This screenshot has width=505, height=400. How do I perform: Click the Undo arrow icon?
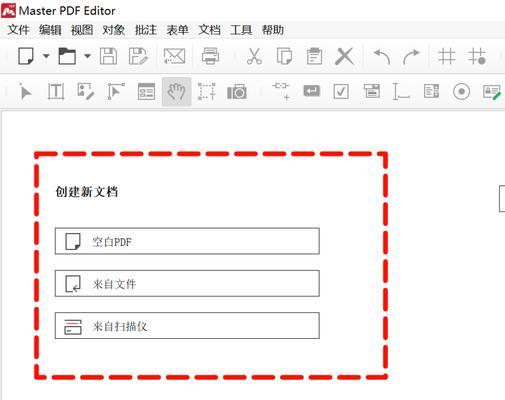pyautogui.click(x=382, y=56)
